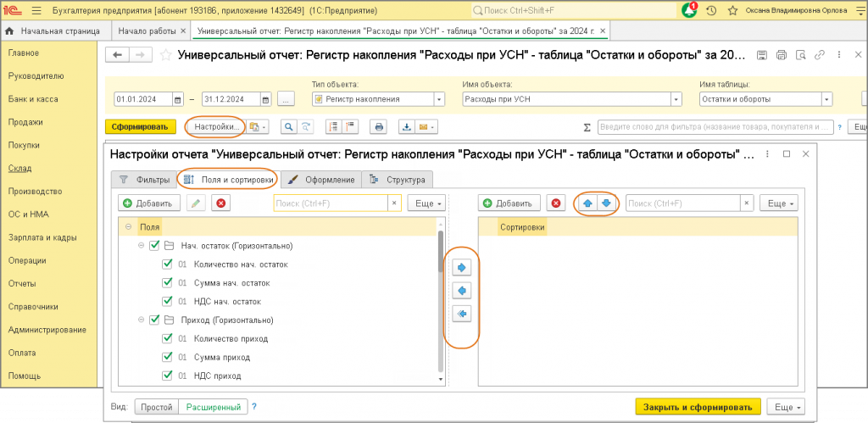The width and height of the screenshot is (868, 423).
Task: Collapse the Поля root node
Action: coord(129,226)
